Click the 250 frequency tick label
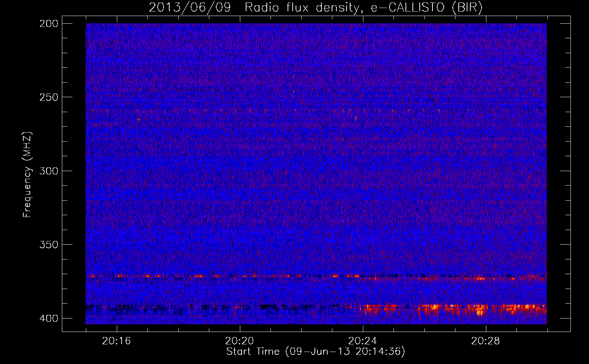Screen dimensions: 589x364 coord(48,97)
